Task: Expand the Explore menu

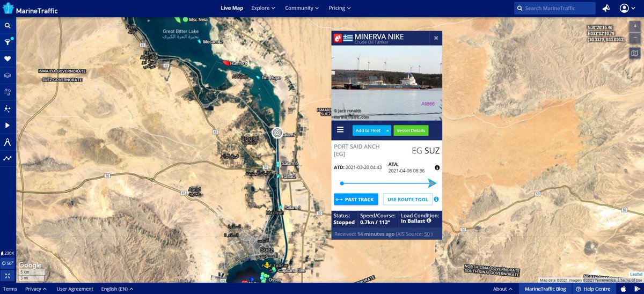Action: [263, 8]
